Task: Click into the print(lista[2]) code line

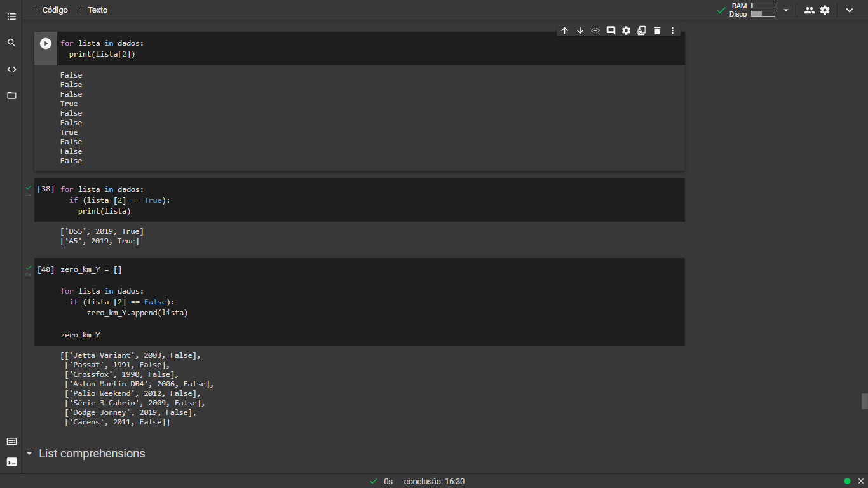Action: [102, 55]
